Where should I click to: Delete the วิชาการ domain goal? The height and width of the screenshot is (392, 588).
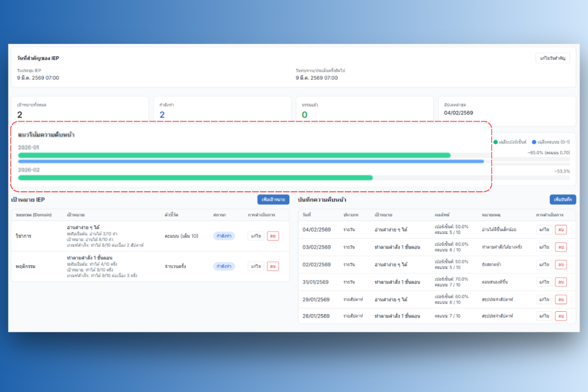(273, 236)
